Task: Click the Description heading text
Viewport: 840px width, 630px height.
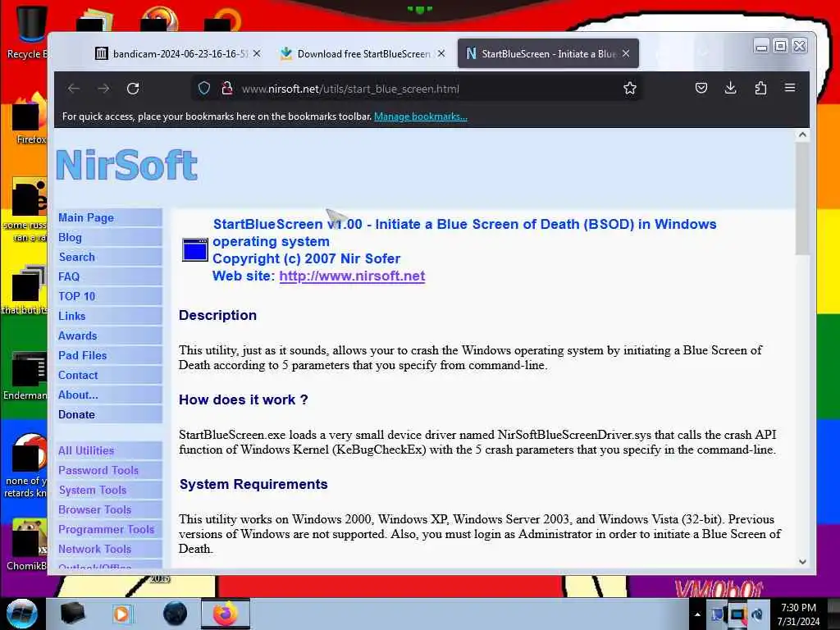Action: (217, 315)
